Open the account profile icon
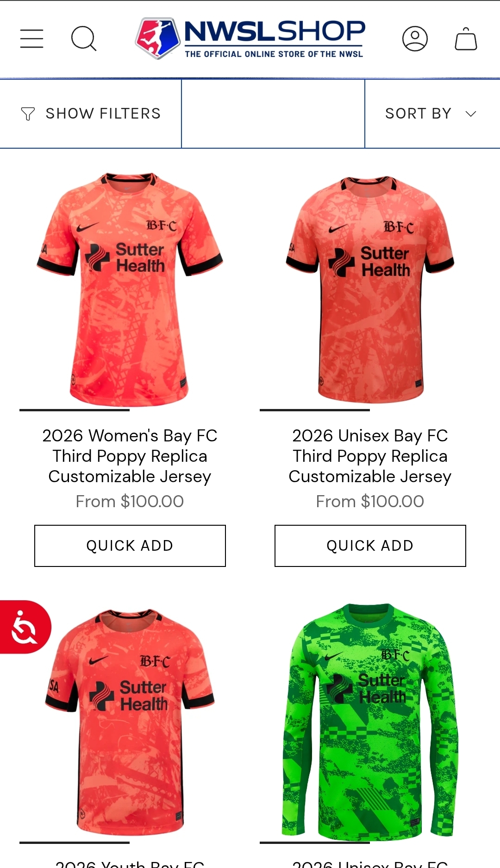Screen dimensions: 500x868 pos(415,38)
